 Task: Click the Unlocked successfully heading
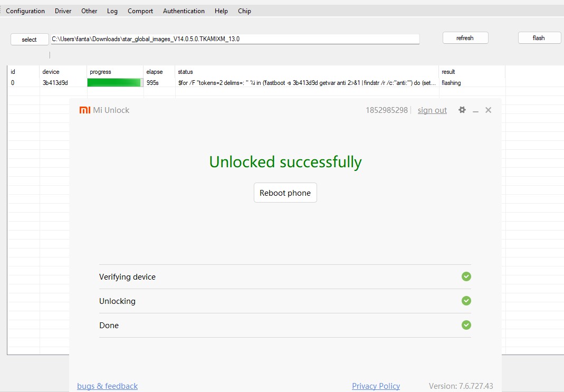coord(285,162)
